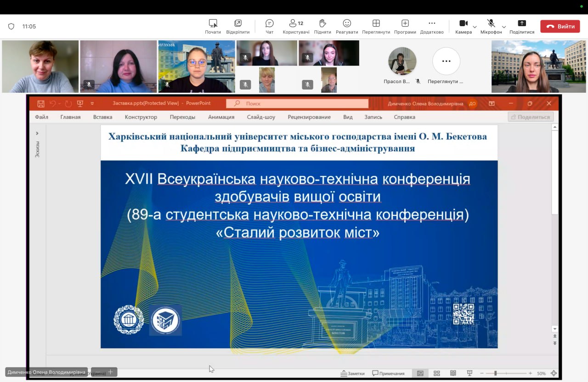This screenshot has width=588, height=382.
Task: Switch to the Главная tab
Action: point(70,117)
